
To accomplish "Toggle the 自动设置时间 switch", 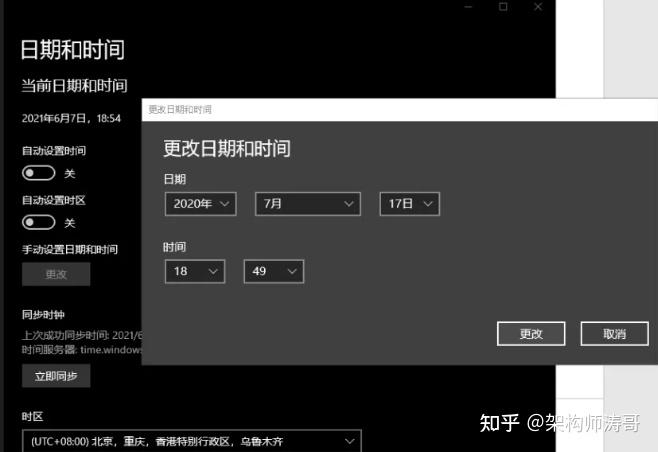I will 39,173.
